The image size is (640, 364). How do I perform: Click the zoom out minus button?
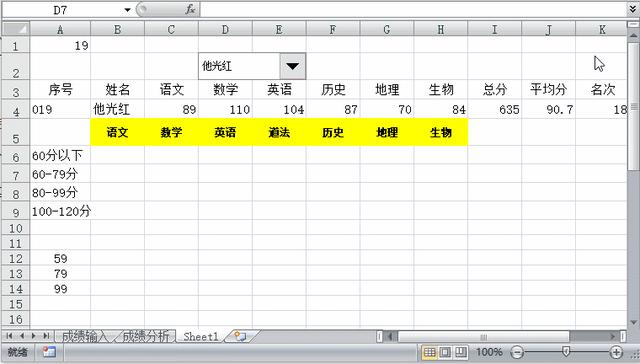(517, 352)
